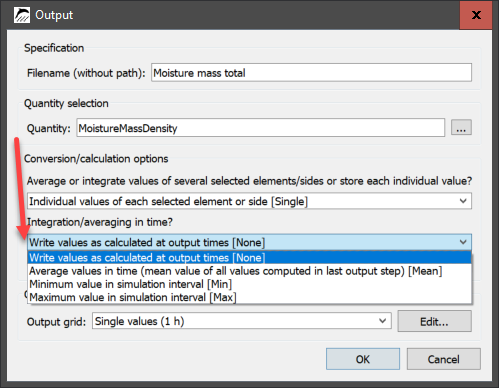Expand the 'Individual values of each selected element' dropdown
The image size is (499, 388).
tap(249, 201)
